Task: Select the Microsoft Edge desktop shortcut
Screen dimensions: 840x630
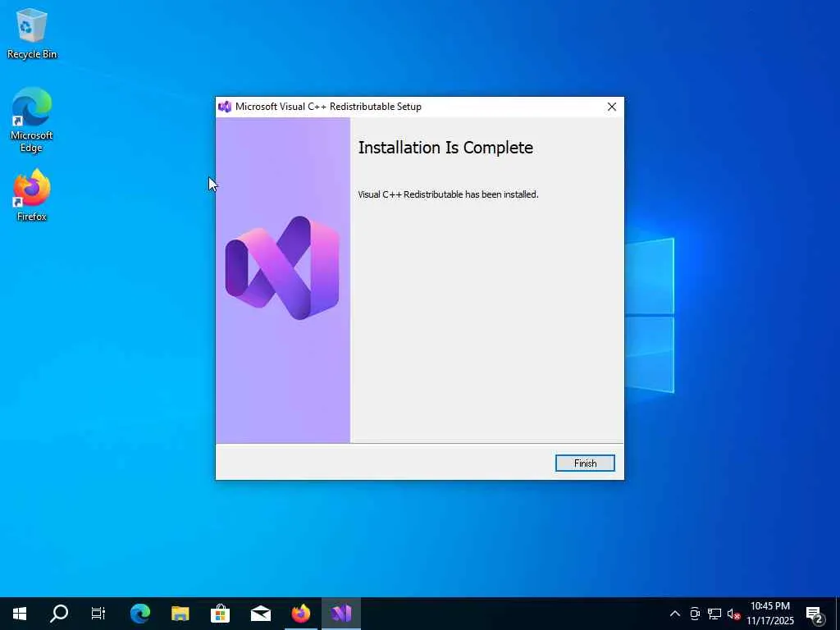Action: click(x=32, y=120)
